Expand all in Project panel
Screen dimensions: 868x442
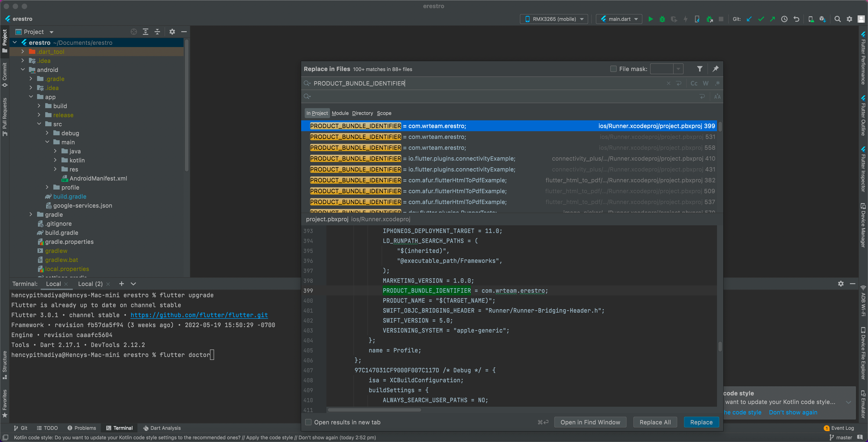146,32
